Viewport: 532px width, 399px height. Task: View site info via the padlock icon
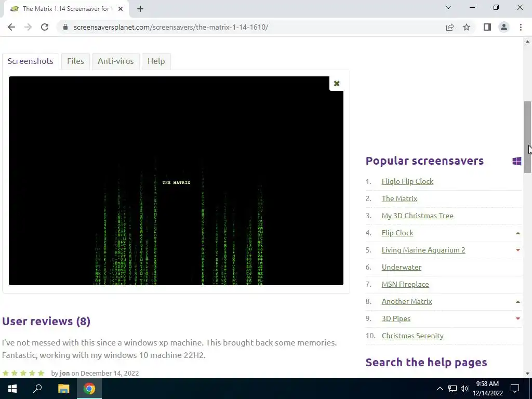[65, 27]
